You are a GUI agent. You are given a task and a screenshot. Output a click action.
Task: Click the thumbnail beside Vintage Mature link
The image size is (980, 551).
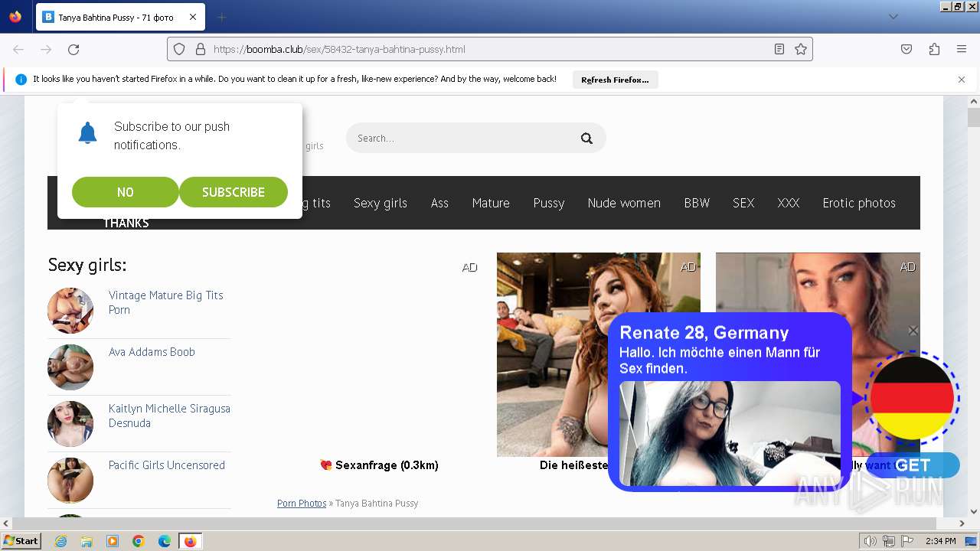click(70, 311)
